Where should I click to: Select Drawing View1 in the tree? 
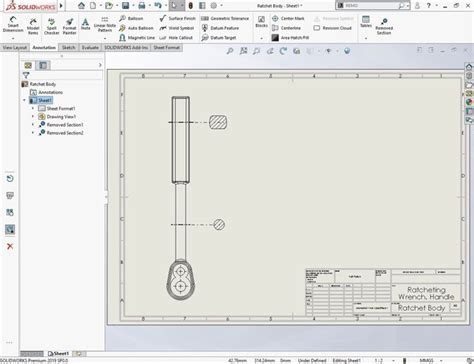click(57, 117)
